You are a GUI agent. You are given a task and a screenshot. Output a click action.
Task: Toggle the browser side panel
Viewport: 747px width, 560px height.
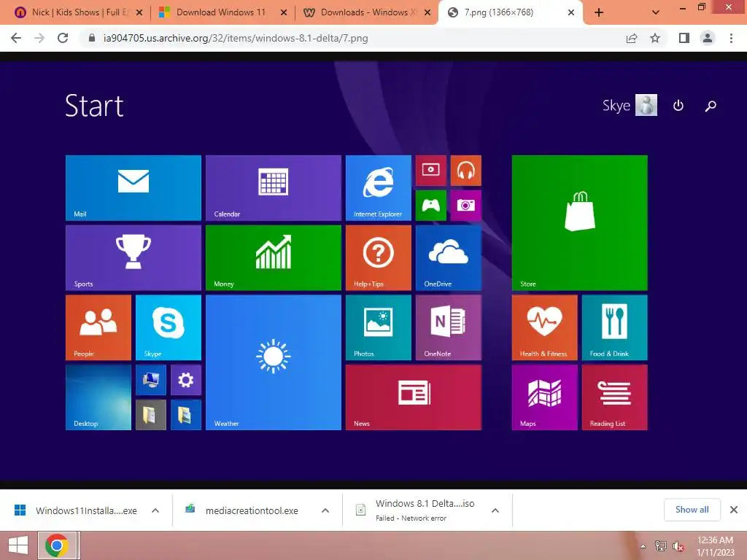[684, 38]
